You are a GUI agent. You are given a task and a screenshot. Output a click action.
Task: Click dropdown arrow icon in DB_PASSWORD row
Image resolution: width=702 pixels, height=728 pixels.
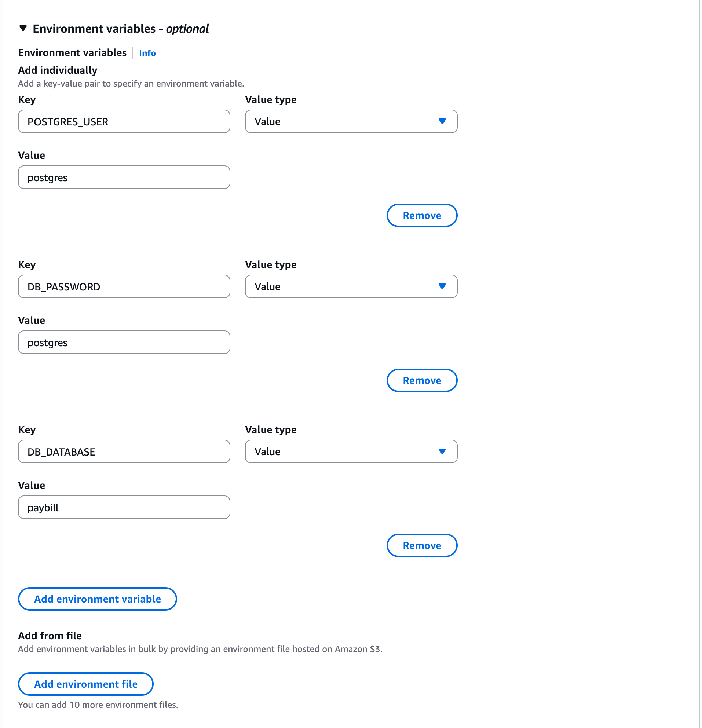point(442,286)
